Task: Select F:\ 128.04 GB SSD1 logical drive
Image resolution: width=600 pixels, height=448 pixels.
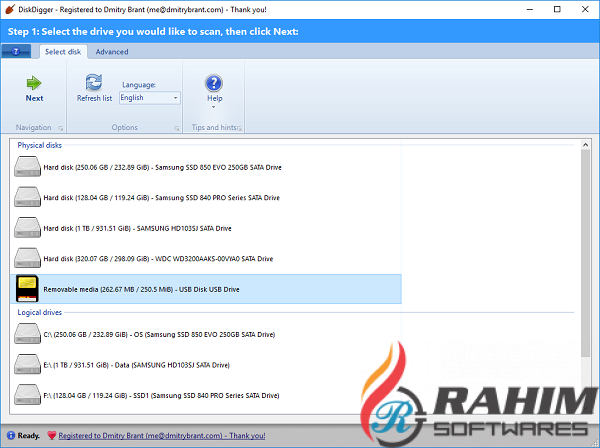Action: click(x=207, y=395)
